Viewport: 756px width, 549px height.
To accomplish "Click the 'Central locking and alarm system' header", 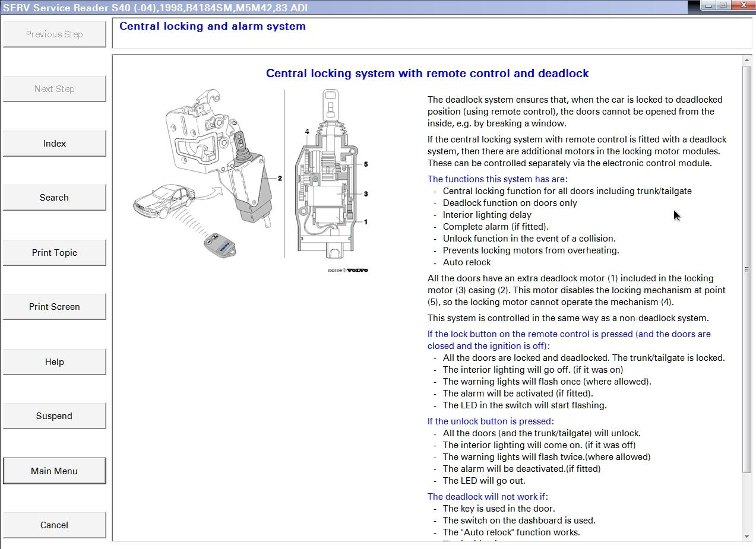I will pyautogui.click(x=213, y=26).
